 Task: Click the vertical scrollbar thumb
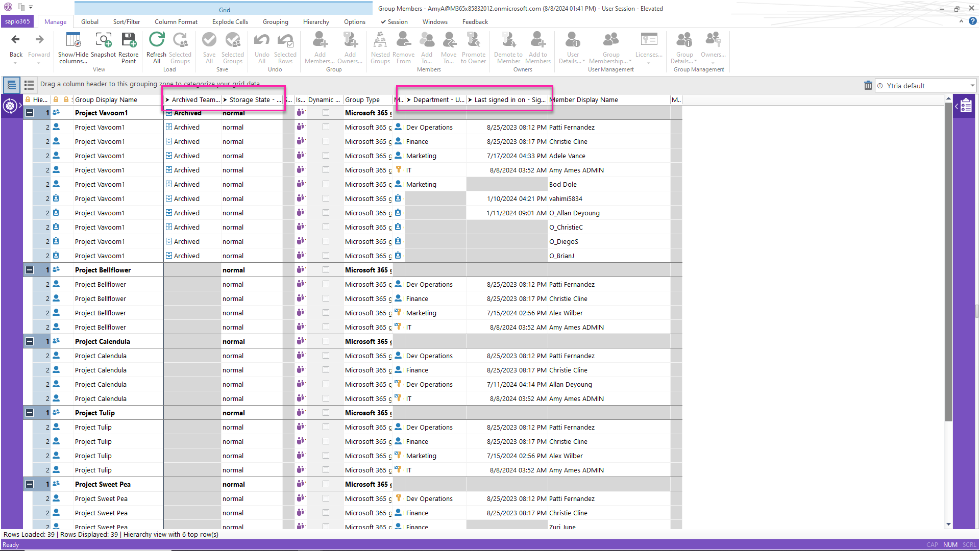tap(948, 262)
